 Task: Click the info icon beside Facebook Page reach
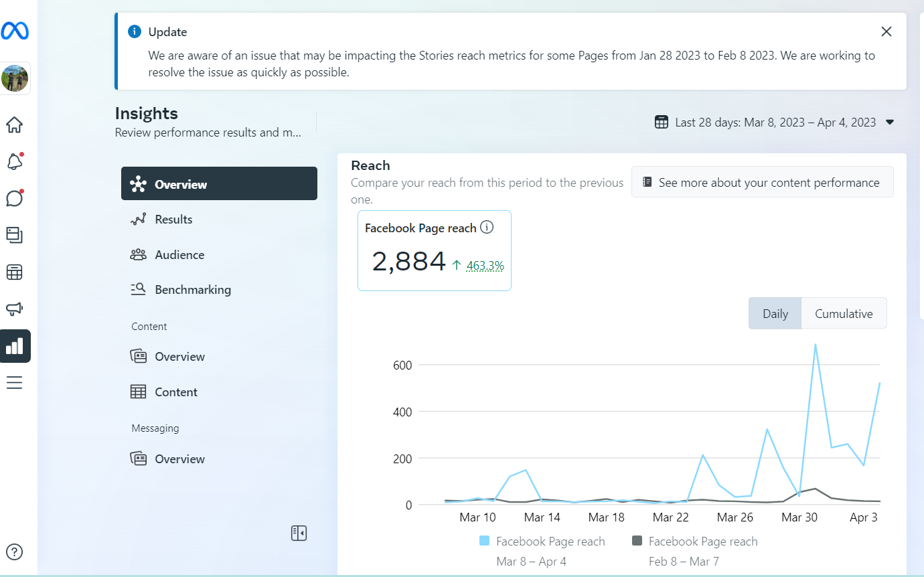(x=487, y=228)
